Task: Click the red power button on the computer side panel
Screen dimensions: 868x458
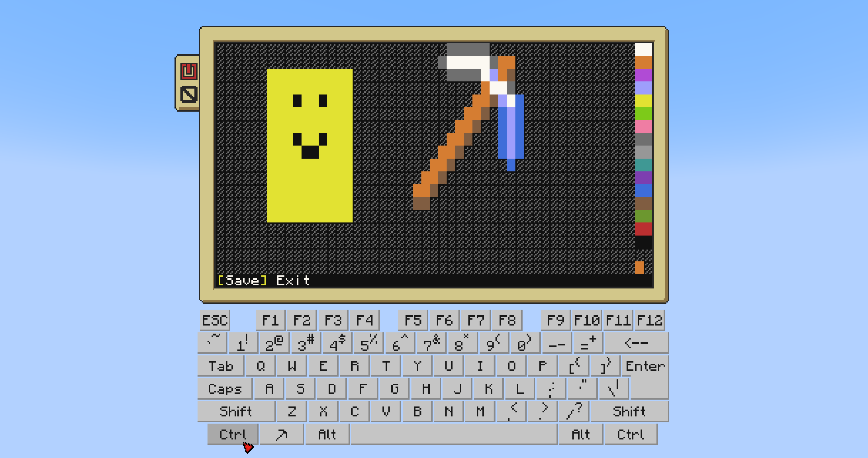Action: click(189, 71)
